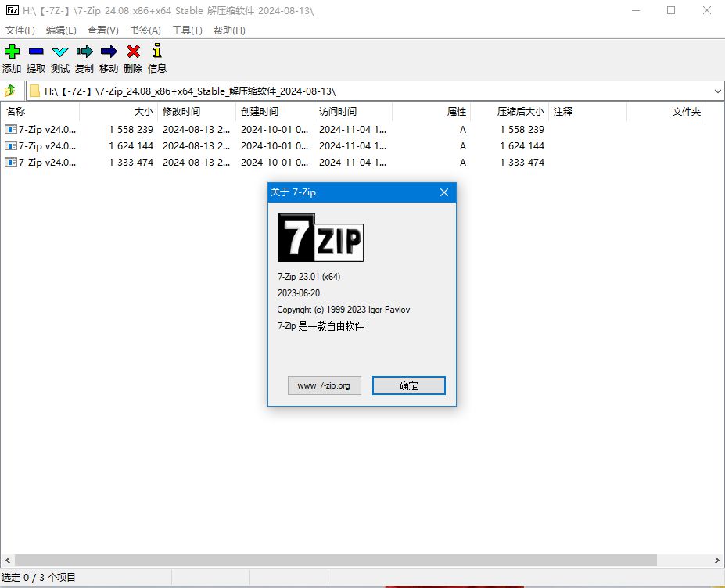Click the red X Delete (删除) icon
This screenshot has height=588, width=725.
[x=133, y=52]
